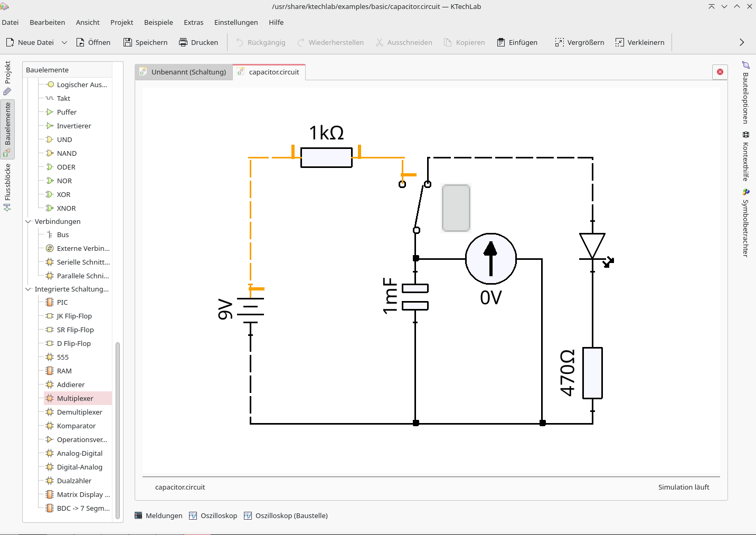Collapse the Integrierte Schaltungen tree group

point(29,289)
